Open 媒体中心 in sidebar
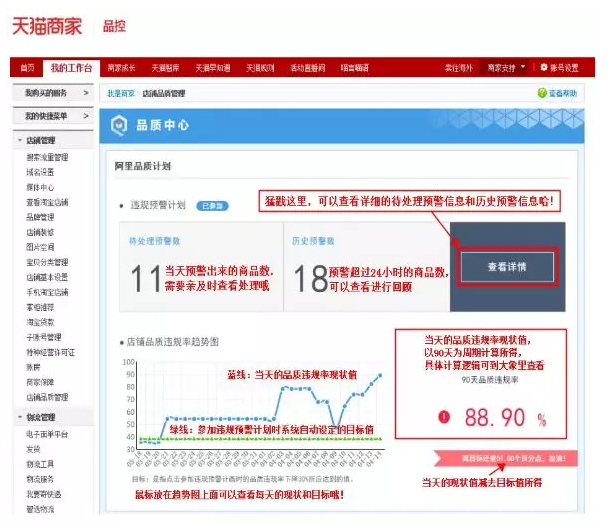This screenshot has width=608, height=527. coord(40,187)
